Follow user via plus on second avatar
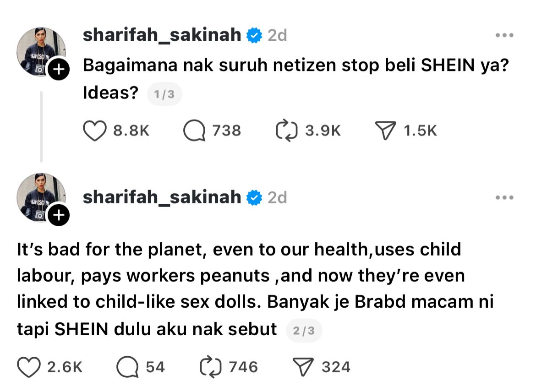 [58, 215]
